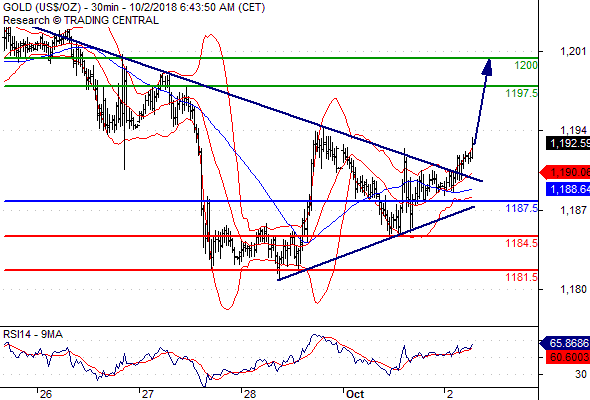Click the date label 2 on time axis
The image size is (590, 400).
tap(450, 394)
